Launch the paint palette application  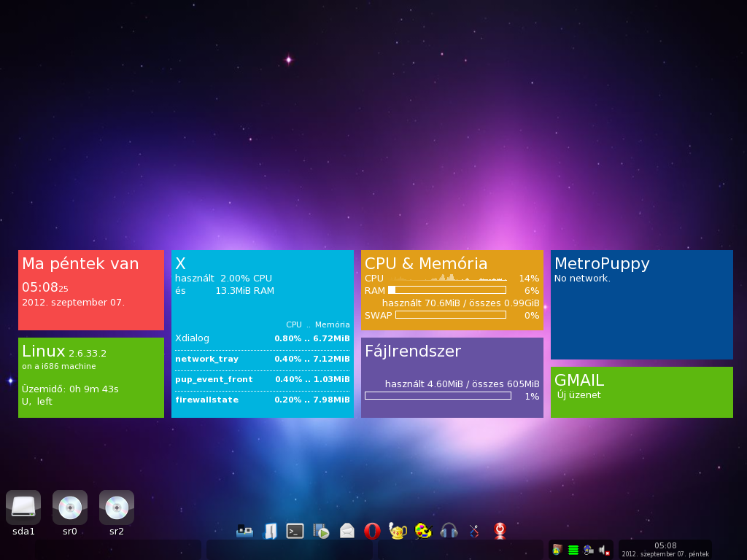(423, 532)
